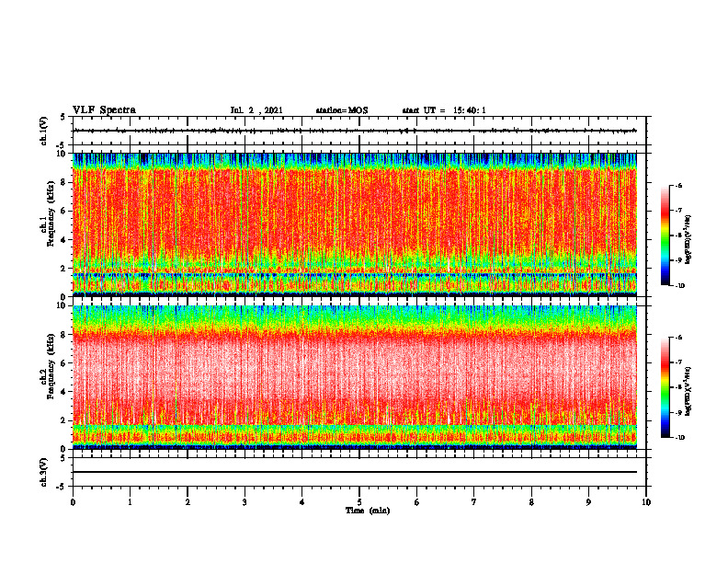Image resolution: width=728 pixels, height=563 pixels.
Task: Click the "-6" label on ch.1 color bar
Action: [678, 186]
